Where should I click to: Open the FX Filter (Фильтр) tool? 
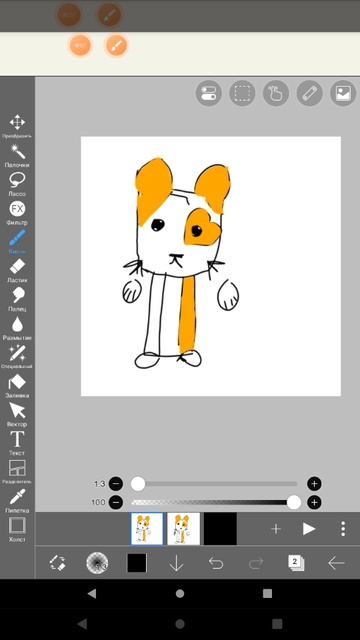(17, 213)
